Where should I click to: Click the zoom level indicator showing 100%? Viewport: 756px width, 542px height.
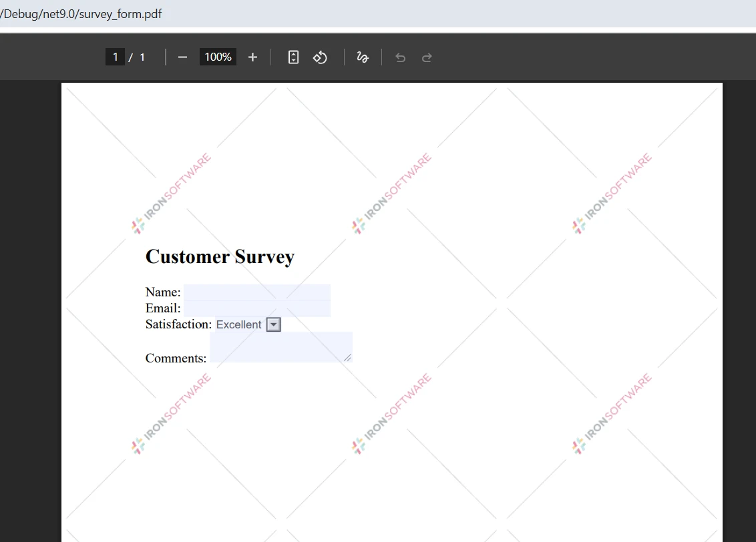coord(217,57)
